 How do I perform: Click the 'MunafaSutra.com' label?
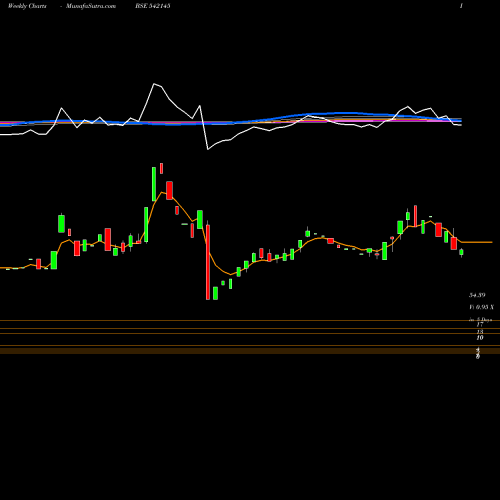(91, 6)
